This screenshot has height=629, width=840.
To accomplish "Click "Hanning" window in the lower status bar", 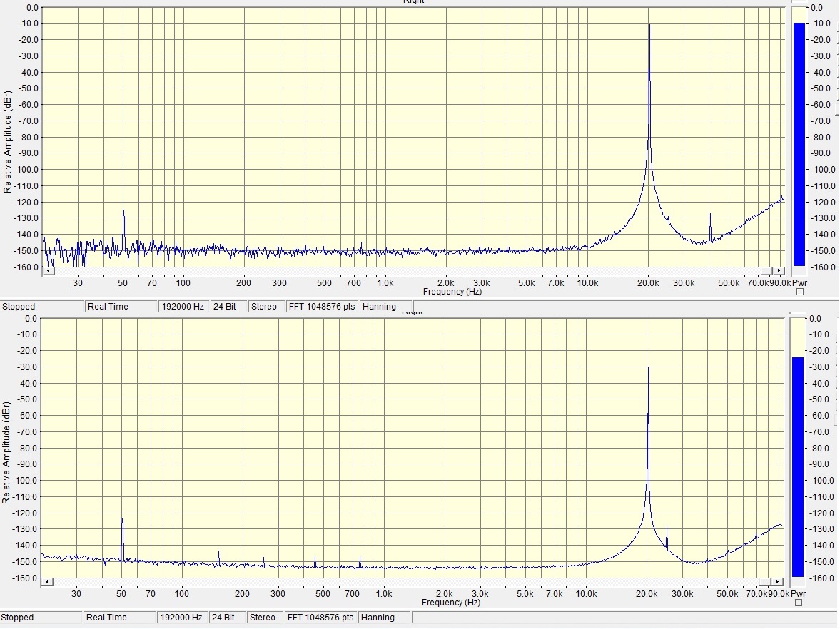I will click(x=378, y=618).
